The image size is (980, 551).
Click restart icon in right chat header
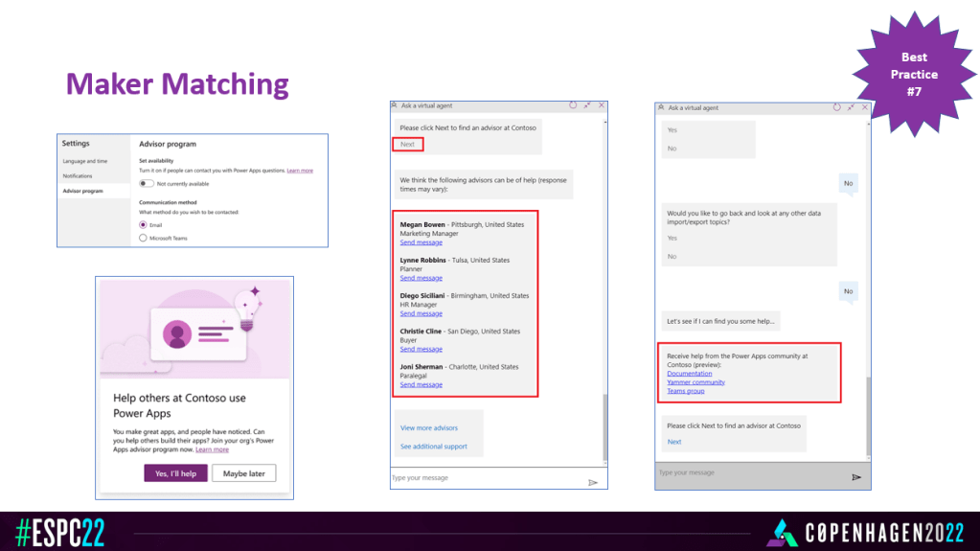tap(836, 107)
